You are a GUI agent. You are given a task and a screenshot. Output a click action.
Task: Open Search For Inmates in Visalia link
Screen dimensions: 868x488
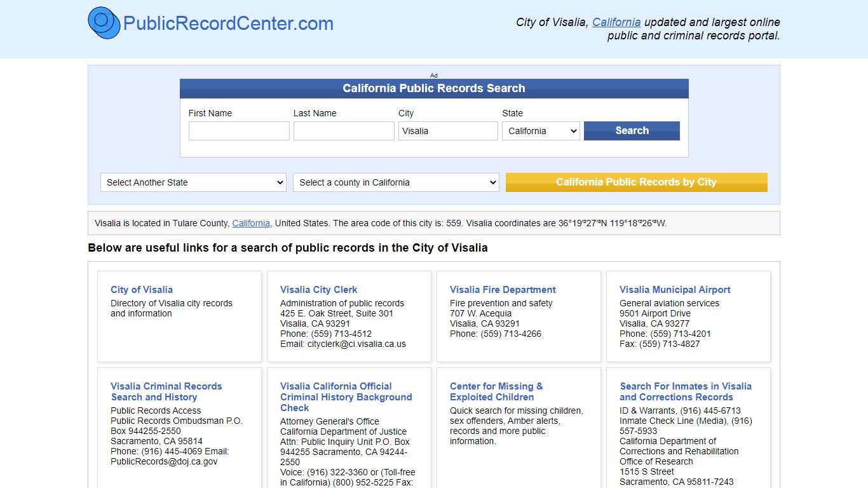[x=686, y=391]
